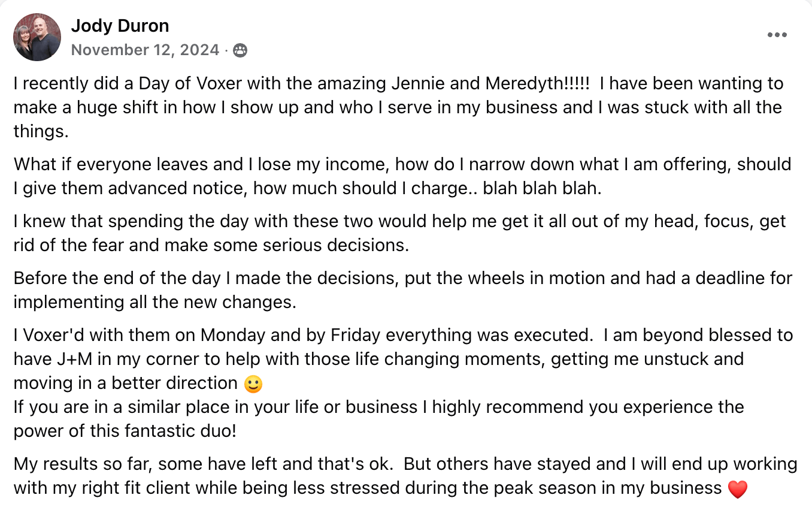
Task: Visit Jody Duron's profile via name link
Action: (x=120, y=26)
